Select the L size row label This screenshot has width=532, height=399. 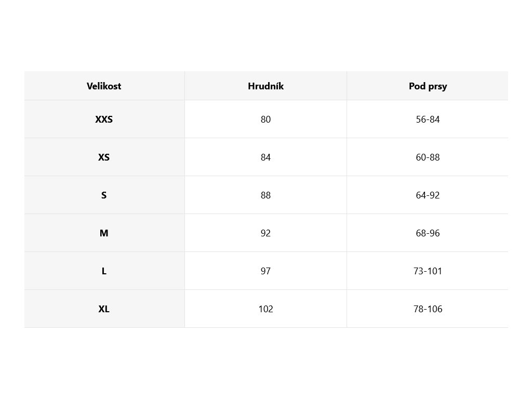(x=104, y=271)
